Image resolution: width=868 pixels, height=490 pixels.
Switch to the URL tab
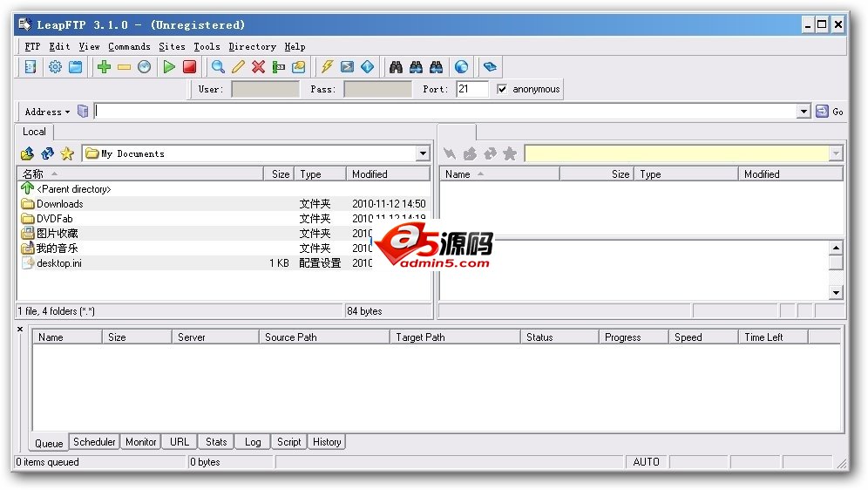click(180, 442)
